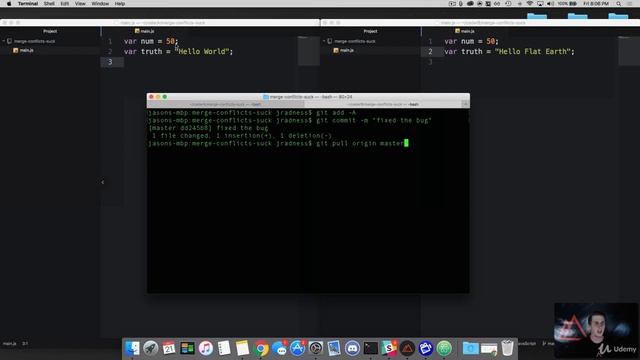
Task: Click Project header in right editor
Action: [x=370, y=31]
